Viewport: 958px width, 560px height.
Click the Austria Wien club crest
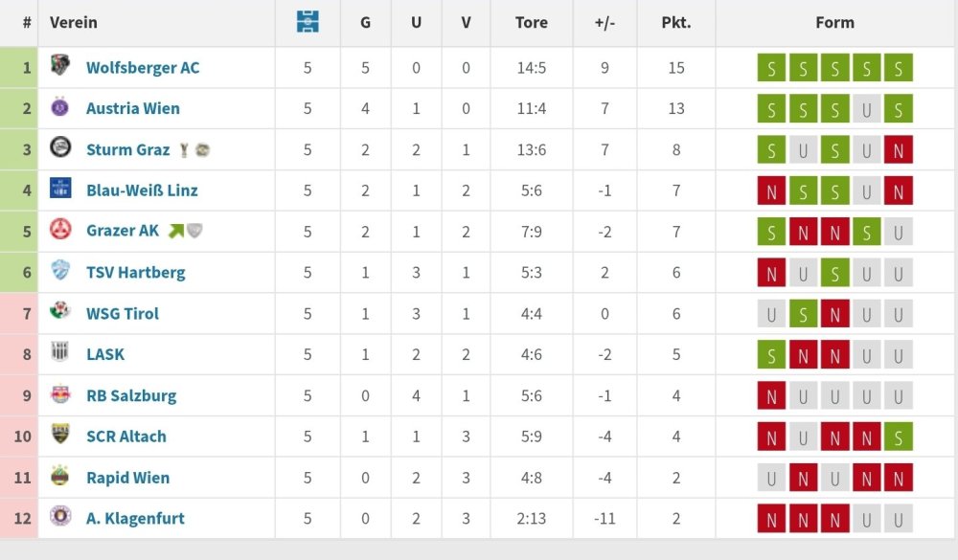point(60,107)
